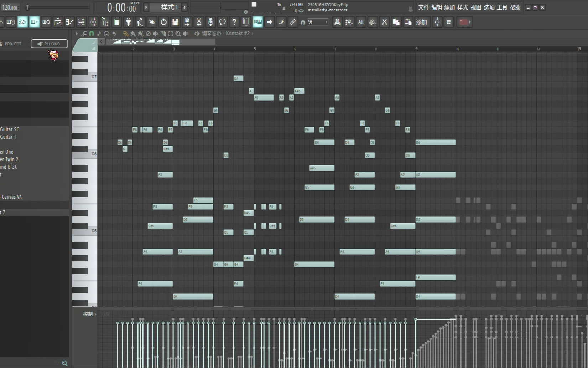The width and height of the screenshot is (588, 368).
Task: Select the paint brush tool
Action: tap(133, 34)
